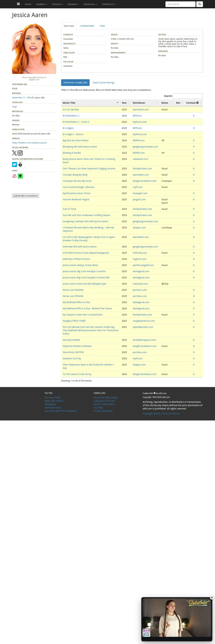The height and width of the screenshot is (644, 215).
Task: Open the Recently Viewed title link
Action: coord(71,340)
